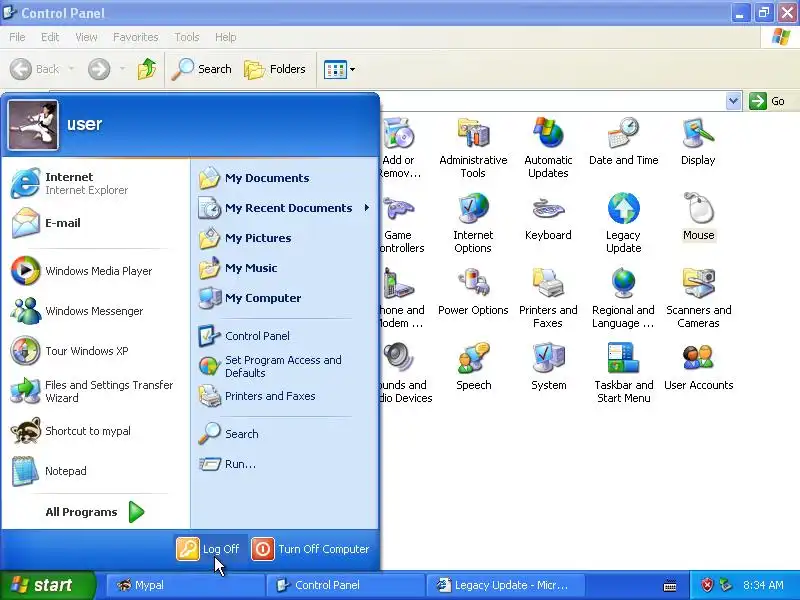Open My Pictures from Start menu
This screenshot has width=800, height=600.
(284, 238)
